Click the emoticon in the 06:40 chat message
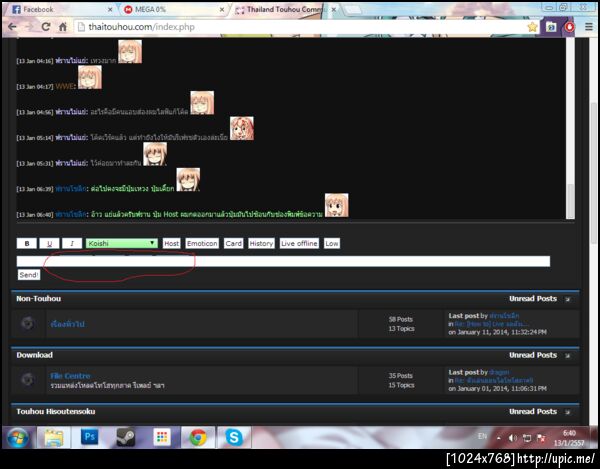 pyautogui.click(x=337, y=205)
